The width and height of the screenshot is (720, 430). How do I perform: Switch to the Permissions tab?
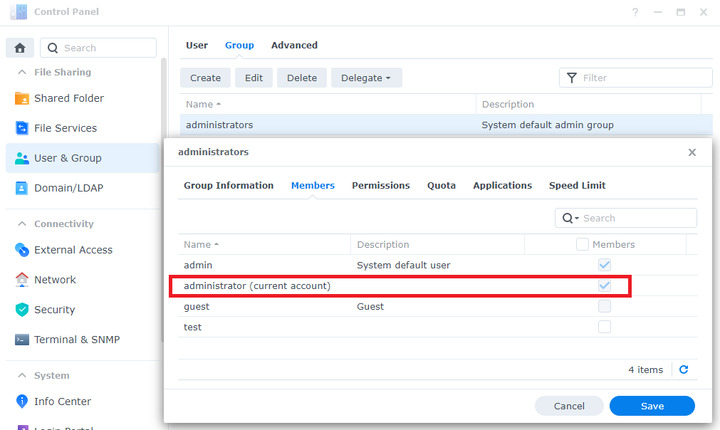click(380, 186)
